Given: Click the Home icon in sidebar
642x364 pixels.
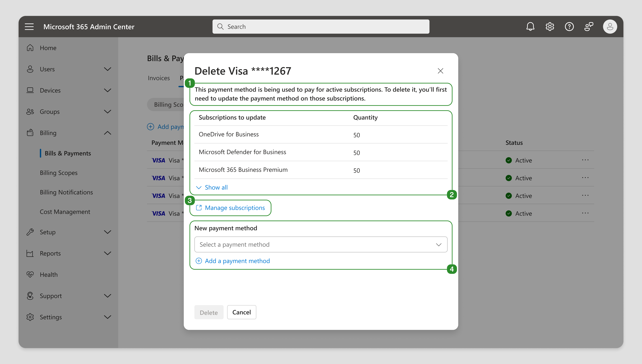Looking at the screenshot, I should click(x=30, y=48).
